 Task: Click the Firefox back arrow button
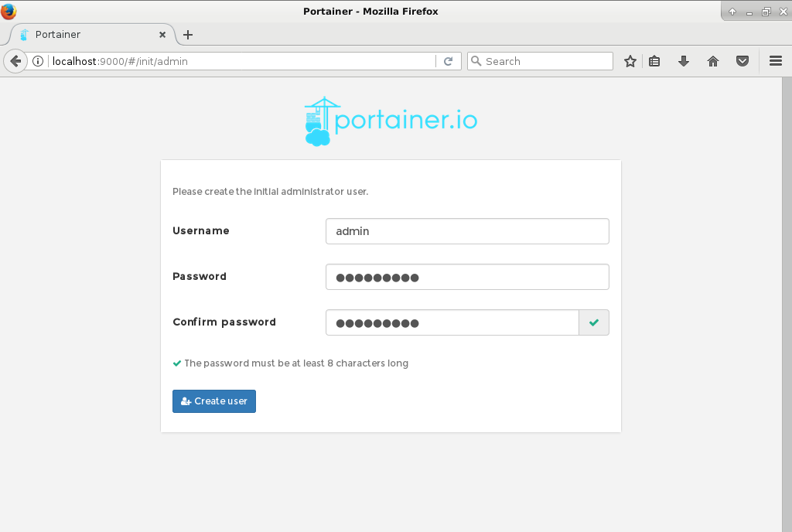[x=15, y=61]
